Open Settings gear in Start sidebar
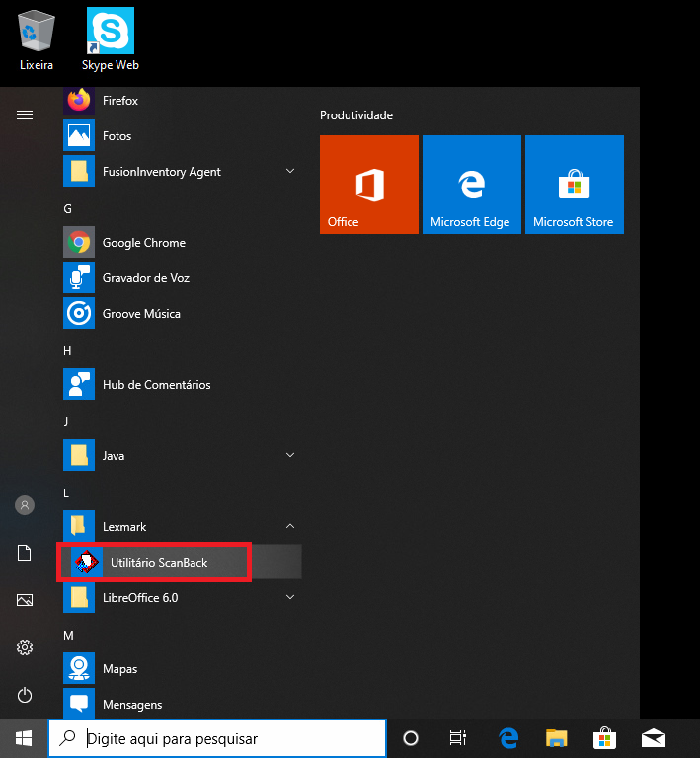The width and height of the screenshot is (700, 758). pyautogui.click(x=25, y=647)
